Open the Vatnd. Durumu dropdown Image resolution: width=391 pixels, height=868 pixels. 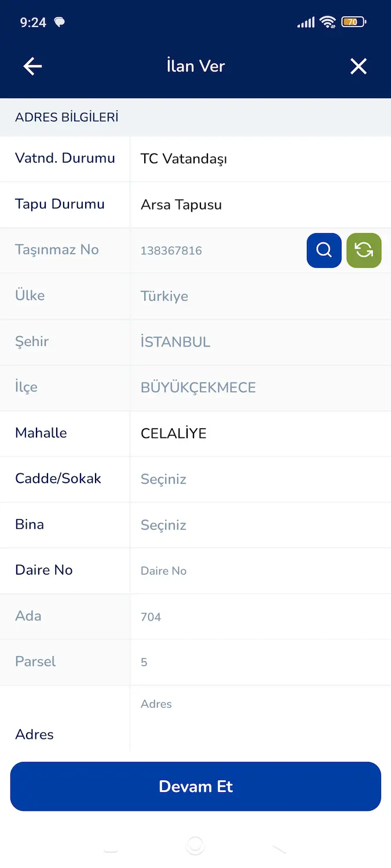(x=260, y=159)
